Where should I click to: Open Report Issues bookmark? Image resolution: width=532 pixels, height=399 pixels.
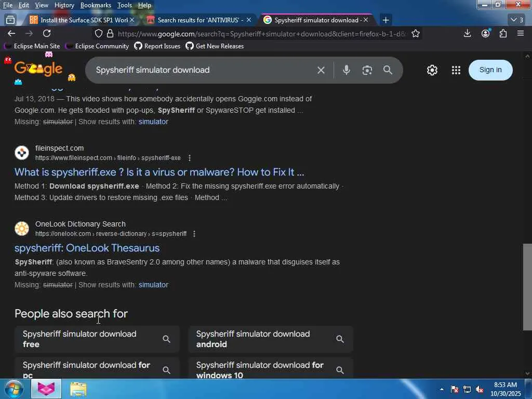tap(157, 46)
